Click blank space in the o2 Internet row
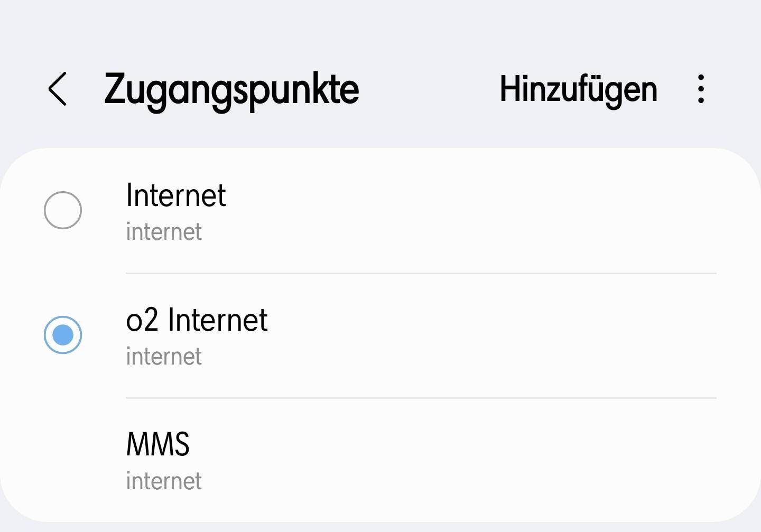Viewport: 761px width, 532px height. tap(476, 335)
